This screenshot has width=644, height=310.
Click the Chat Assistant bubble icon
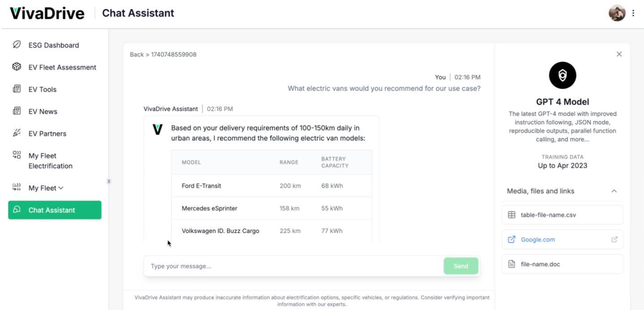click(x=18, y=210)
